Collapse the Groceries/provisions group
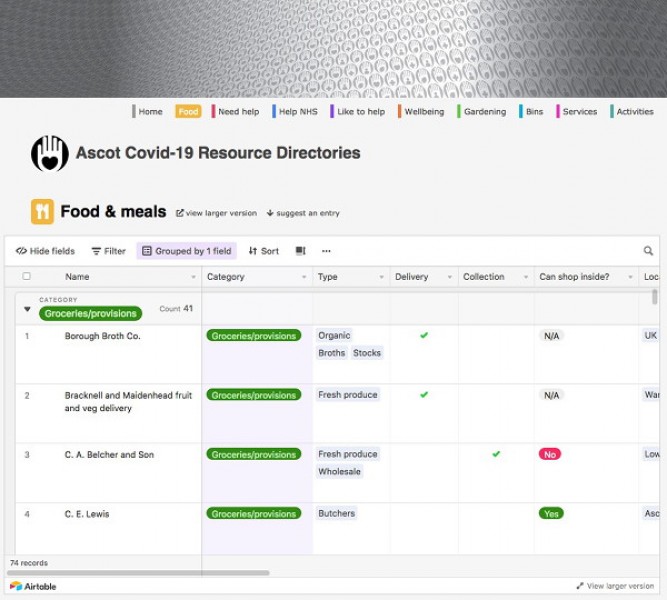The image size is (667, 600). coord(27,310)
